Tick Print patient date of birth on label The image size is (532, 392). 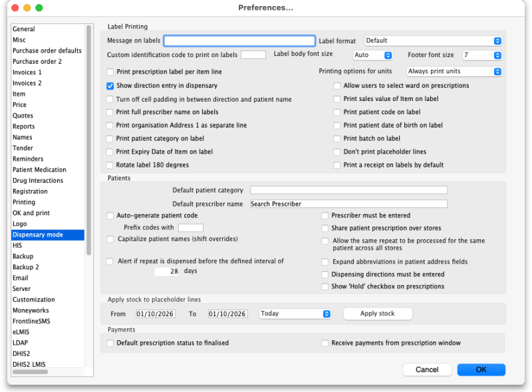click(x=337, y=126)
